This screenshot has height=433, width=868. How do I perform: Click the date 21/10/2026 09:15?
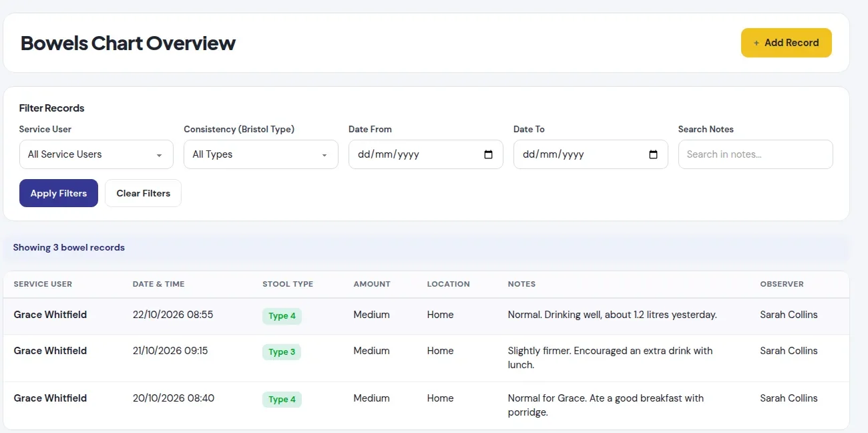170,351
